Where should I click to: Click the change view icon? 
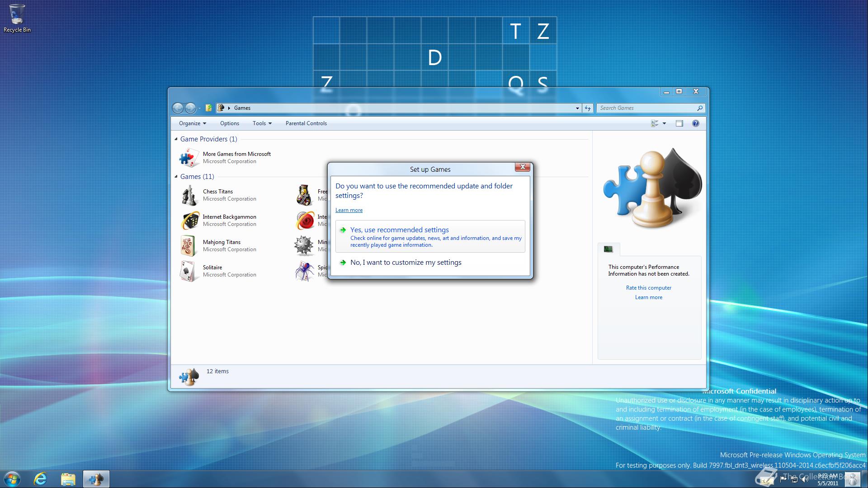(x=654, y=123)
